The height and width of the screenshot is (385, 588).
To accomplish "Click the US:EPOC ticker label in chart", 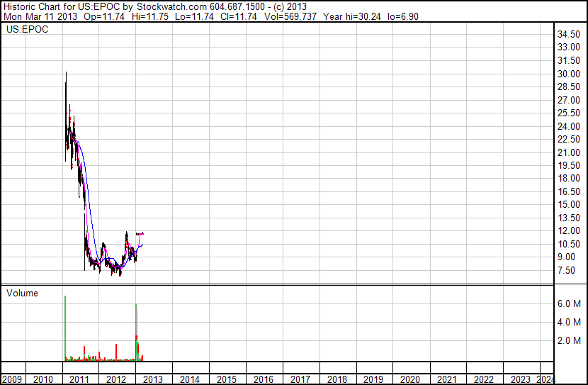I will 28,30.
